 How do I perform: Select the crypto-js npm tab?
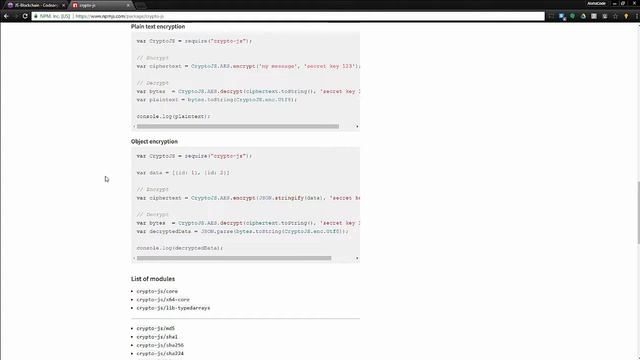pyautogui.click(x=101, y=5)
